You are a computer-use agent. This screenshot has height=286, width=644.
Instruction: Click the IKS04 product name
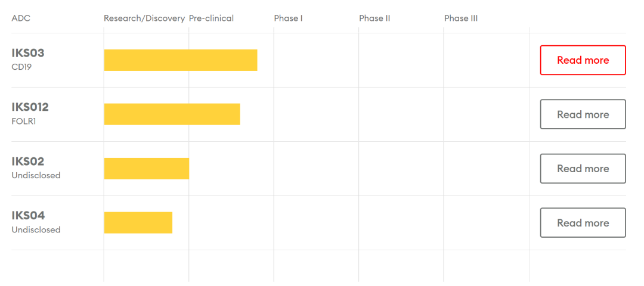pyautogui.click(x=29, y=216)
